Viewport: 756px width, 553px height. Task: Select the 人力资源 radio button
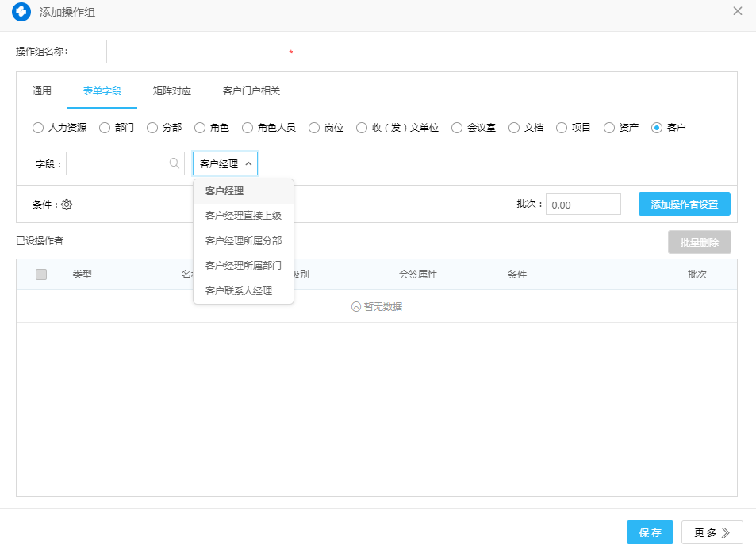38,127
